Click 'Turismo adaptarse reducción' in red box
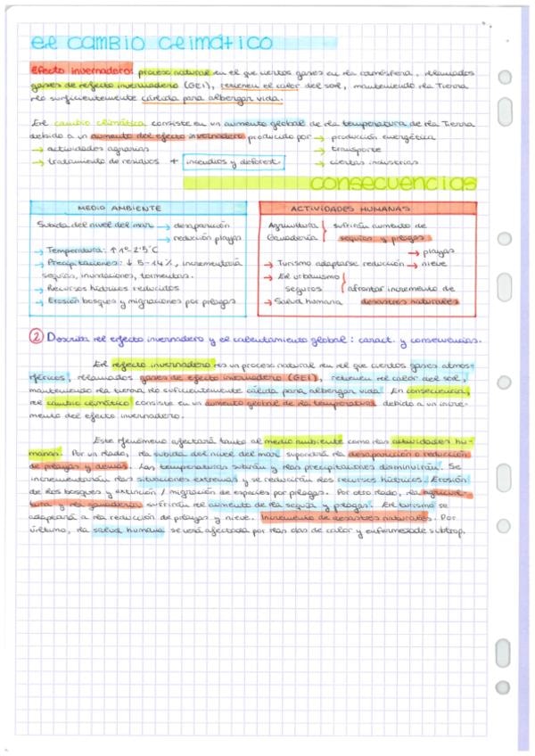The height and width of the screenshot is (756, 535). pos(341,264)
